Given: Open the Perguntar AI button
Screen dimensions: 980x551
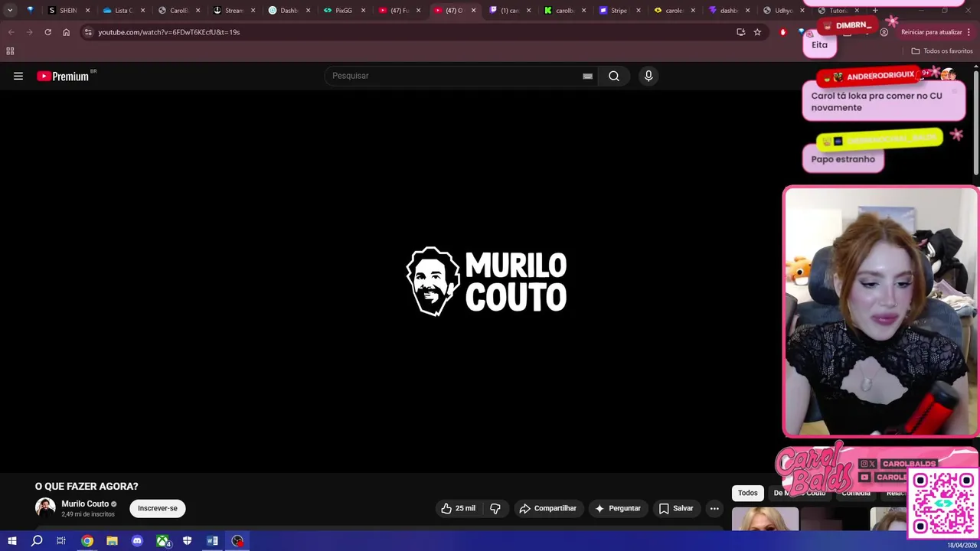Looking at the screenshot, I should click(x=618, y=508).
